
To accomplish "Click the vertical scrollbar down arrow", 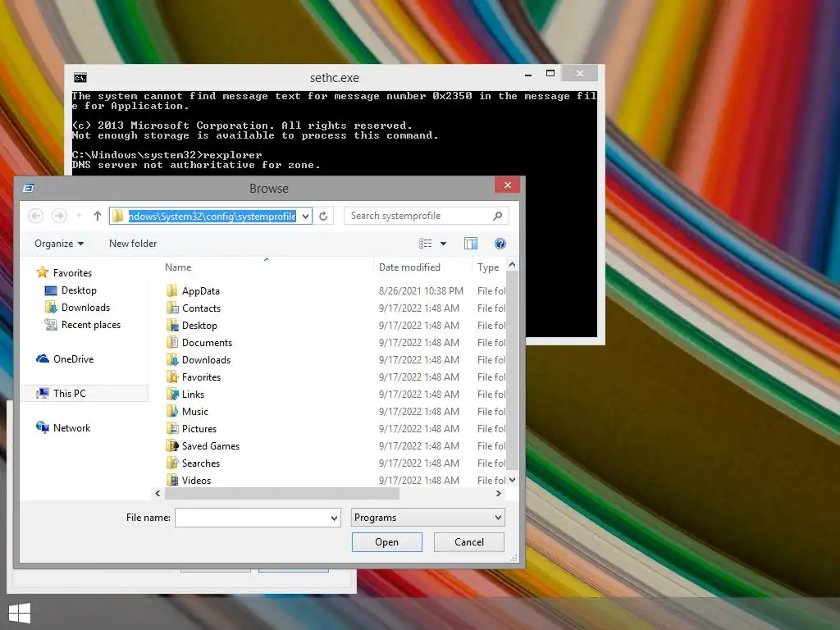I will 512,480.
